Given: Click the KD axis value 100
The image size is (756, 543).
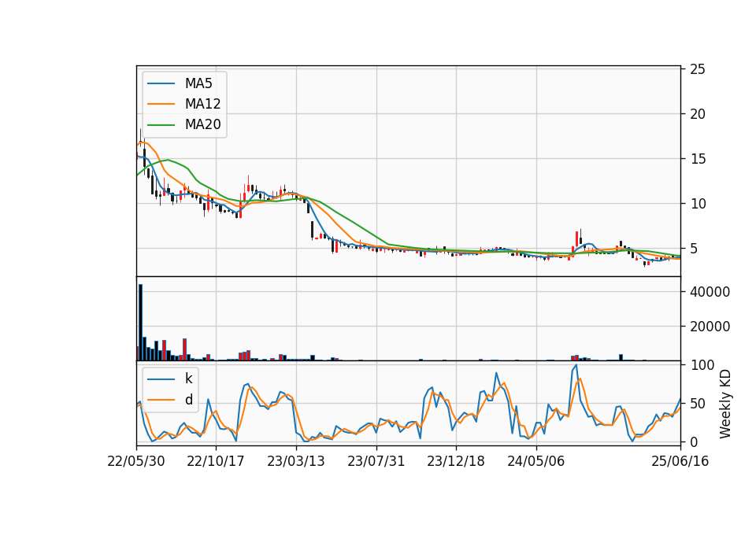Looking at the screenshot, I should (702, 365).
